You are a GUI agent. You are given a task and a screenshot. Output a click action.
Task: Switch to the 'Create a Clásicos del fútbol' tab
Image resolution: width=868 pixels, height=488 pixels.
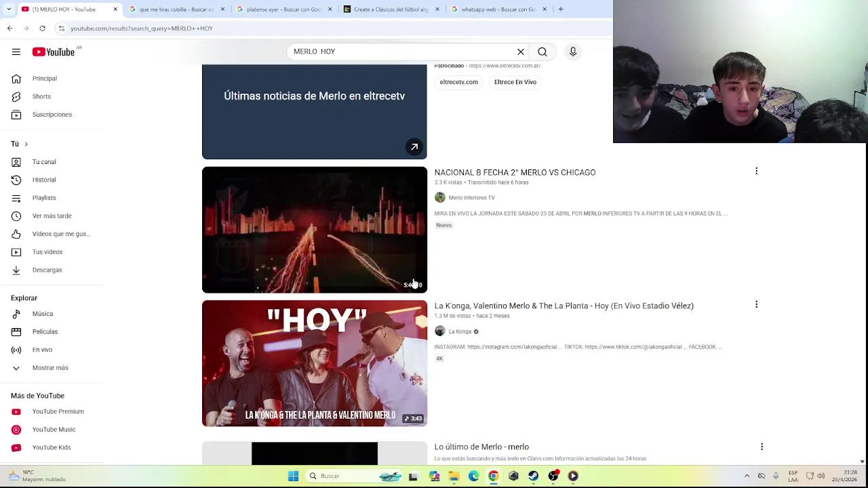coord(391,9)
